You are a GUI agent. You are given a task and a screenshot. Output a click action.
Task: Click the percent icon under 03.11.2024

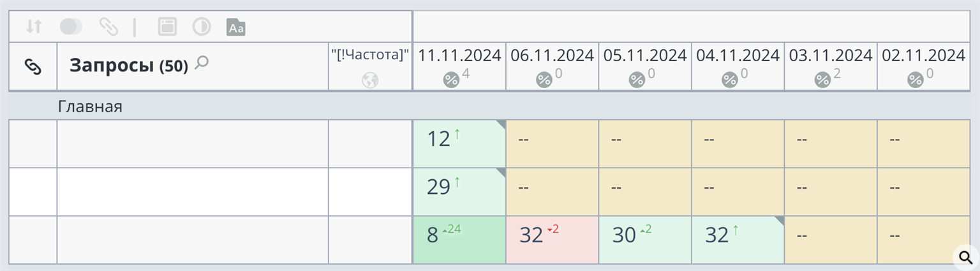point(823,80)
